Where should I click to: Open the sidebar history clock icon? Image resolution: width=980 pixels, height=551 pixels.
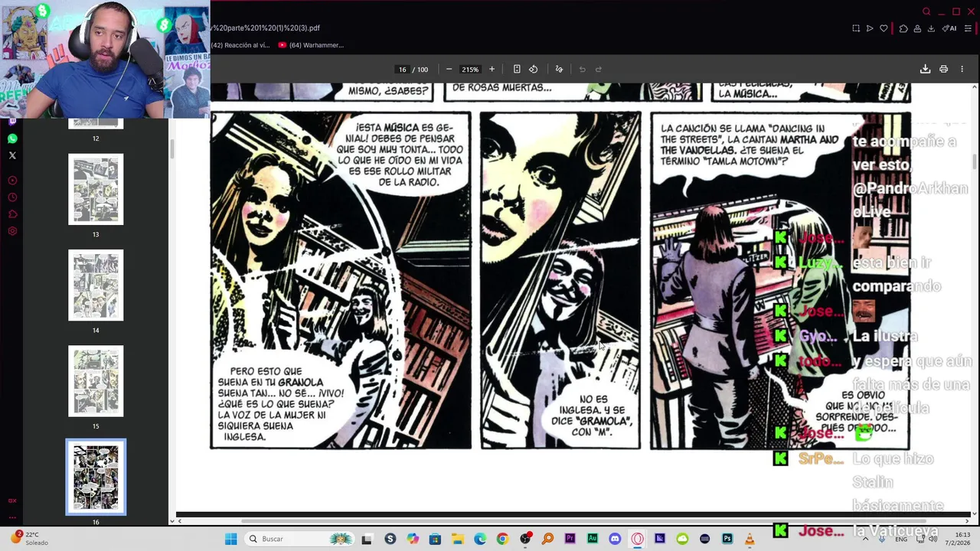(x=12, y=197)
